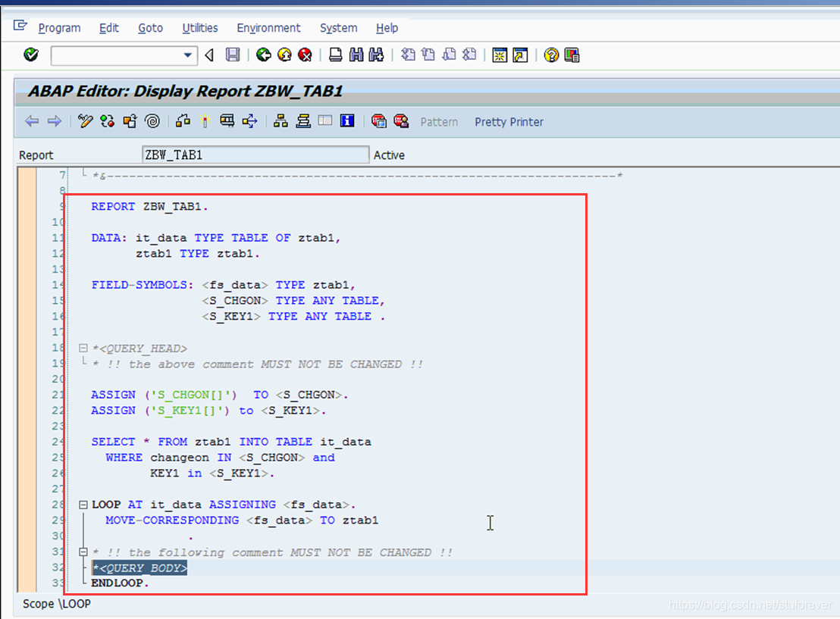Screen dimensions: 840x619
Task: Click the red Cancel icon
Action: tap(306, 55)
